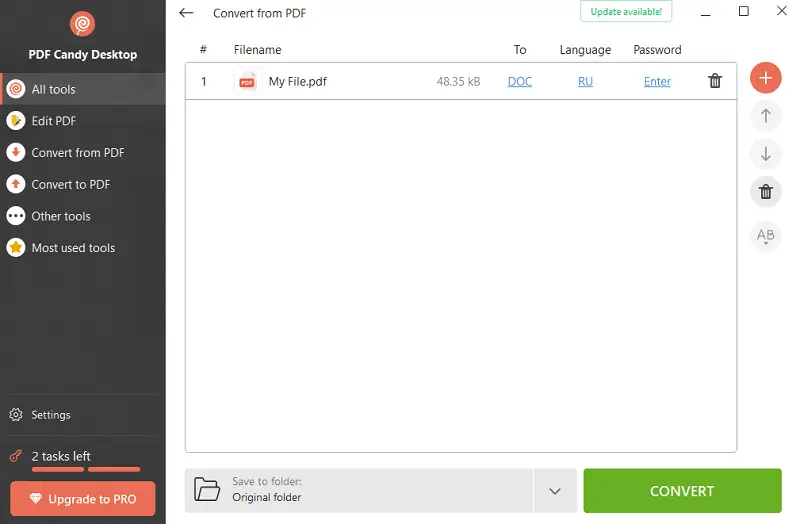Delete My File.pdf with row trash icon
Image resolution: width=800 pixels, height=524 pixels.
point(715,81)
